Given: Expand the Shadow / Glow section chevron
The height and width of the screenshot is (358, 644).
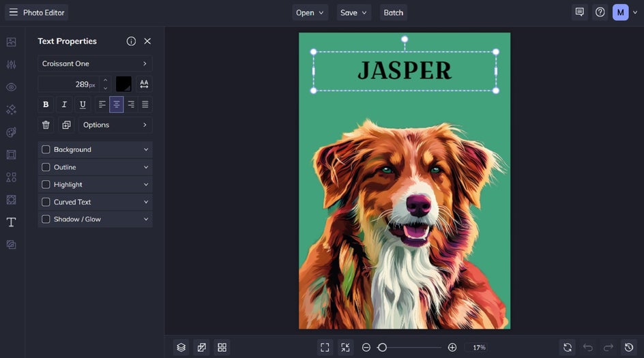Looking at the screenshot, I should point(146,220).
